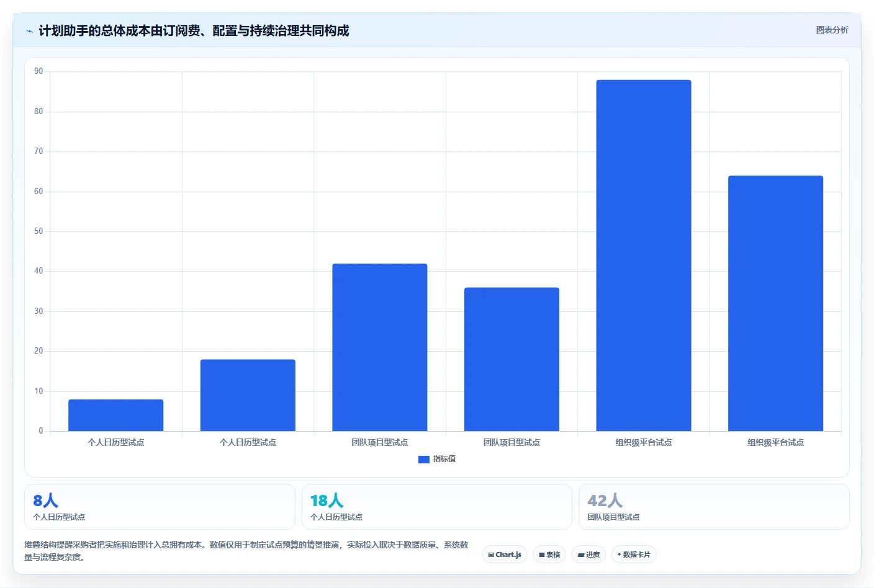
Task: Click the 图表分析 label in header
Action: (x=832, y=30)
